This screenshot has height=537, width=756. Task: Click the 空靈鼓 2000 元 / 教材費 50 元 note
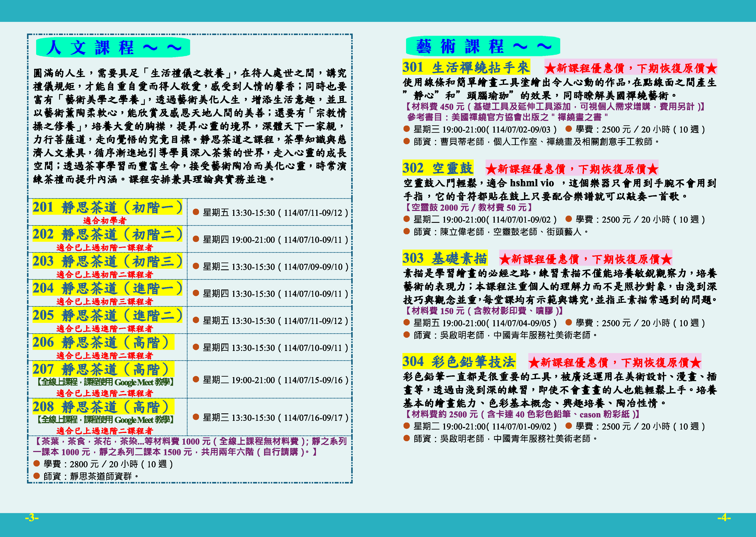click(x=469, y=207)
